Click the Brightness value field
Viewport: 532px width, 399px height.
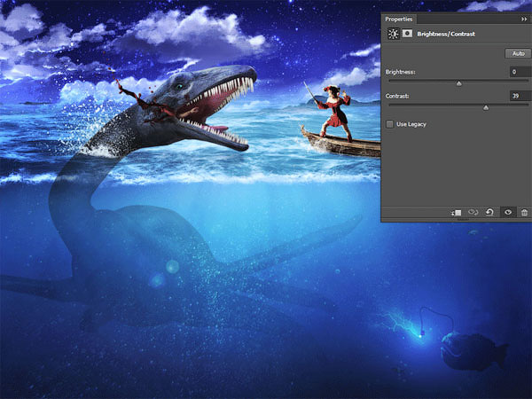(520, 72)
